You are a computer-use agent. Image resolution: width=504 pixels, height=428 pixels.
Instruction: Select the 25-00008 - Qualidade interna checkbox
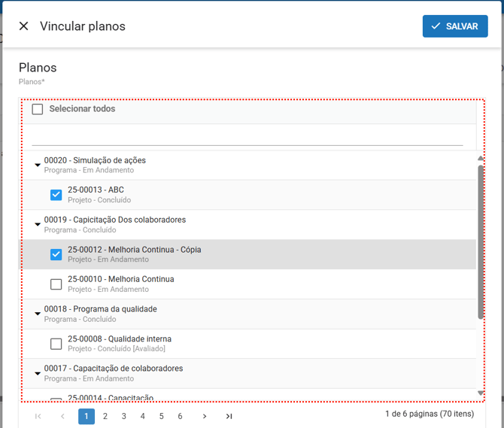coord(56,344)
